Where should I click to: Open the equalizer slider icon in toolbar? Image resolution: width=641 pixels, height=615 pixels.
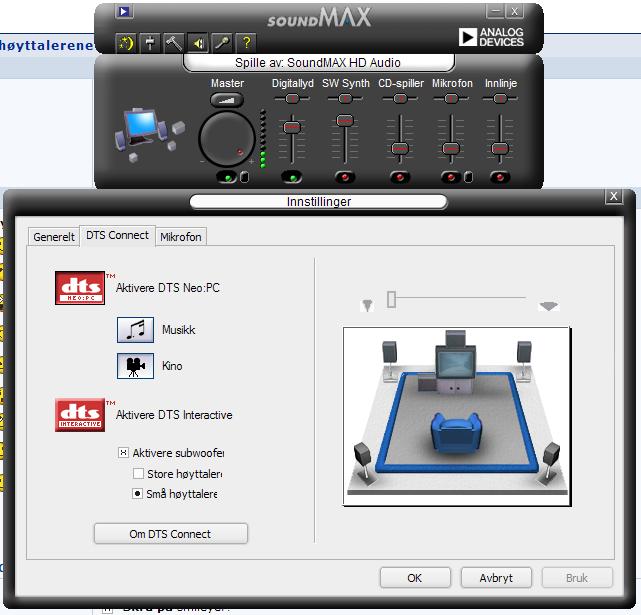click(x=150, y=43)
